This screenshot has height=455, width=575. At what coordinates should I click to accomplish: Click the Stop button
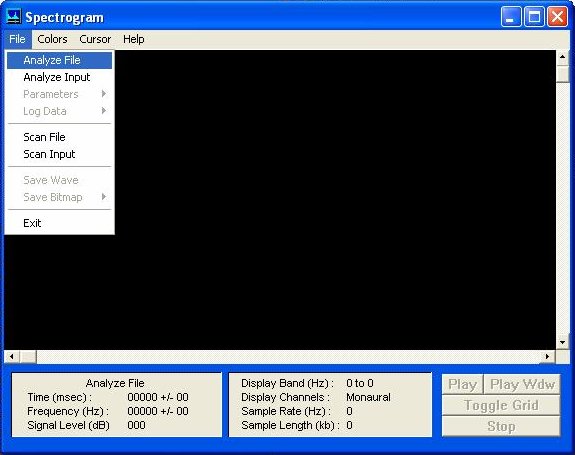pyautogui.click(x=501, y=426)
